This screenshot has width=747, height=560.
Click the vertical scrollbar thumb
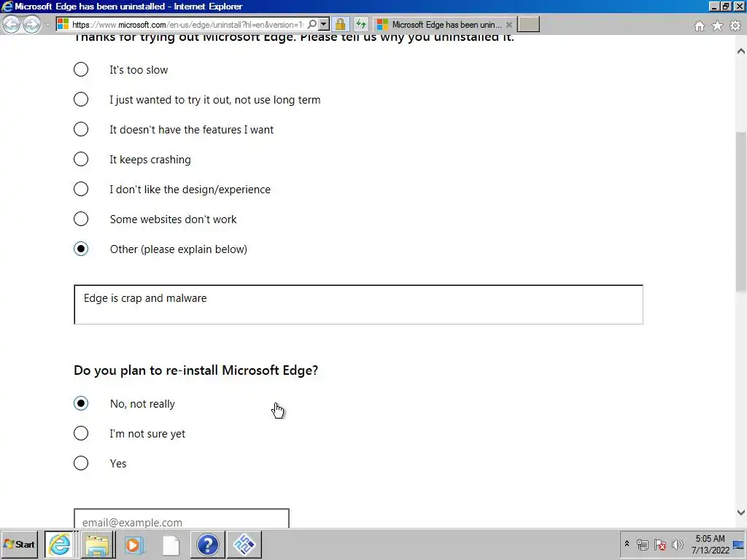741,212
